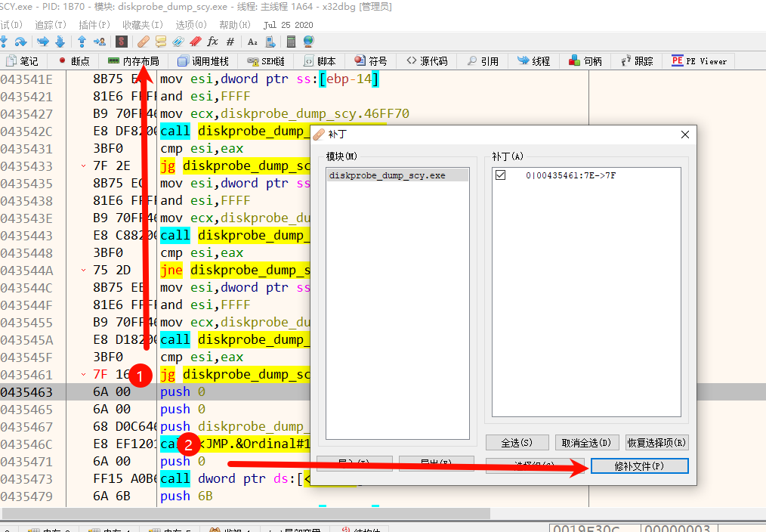Switch to the 断点 tab
The height and width of the screenshot is (532, 766).
point(74,61)
